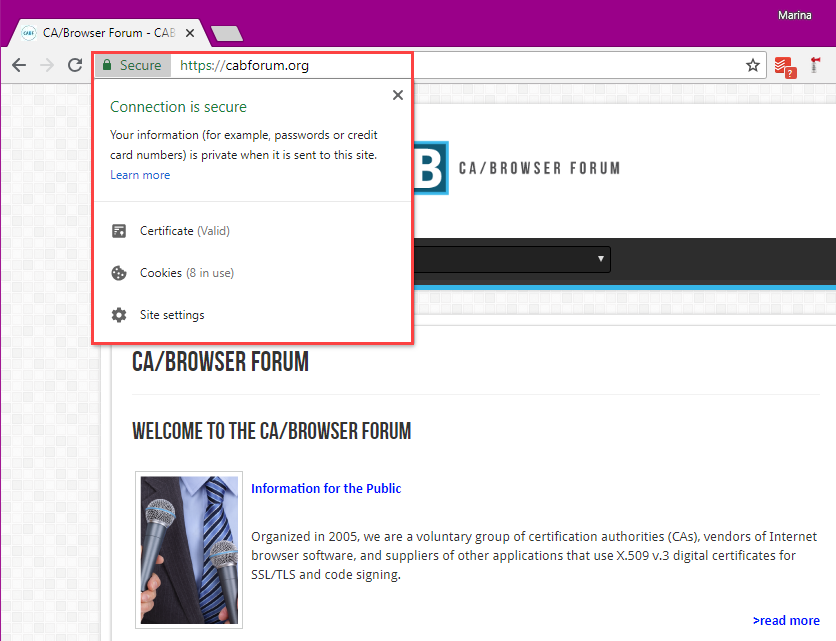Screen dimensions: 836x641
Task: Close the CA/Browser Forum tab
Action: [190, 33]
